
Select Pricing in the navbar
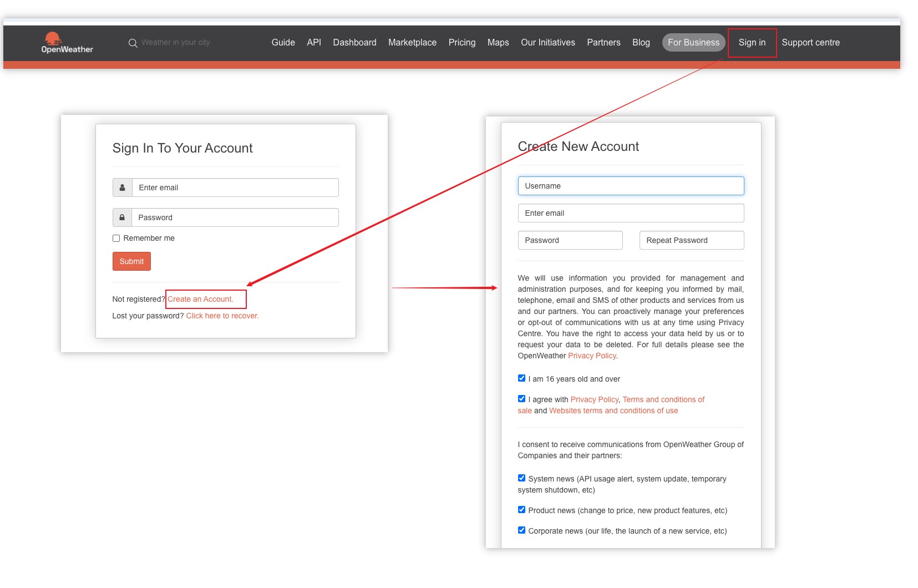(x=462, y=42)
